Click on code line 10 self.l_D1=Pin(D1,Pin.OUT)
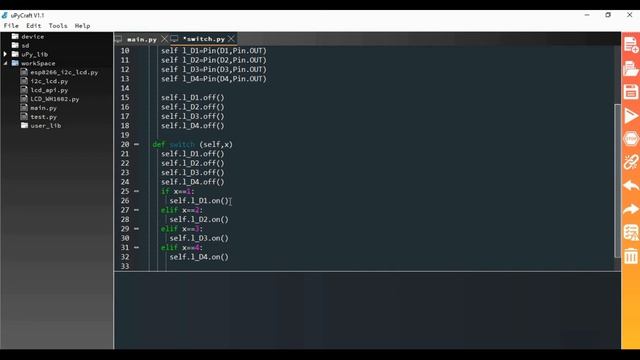This screenshot has width=640, height=360. point(213,51)
